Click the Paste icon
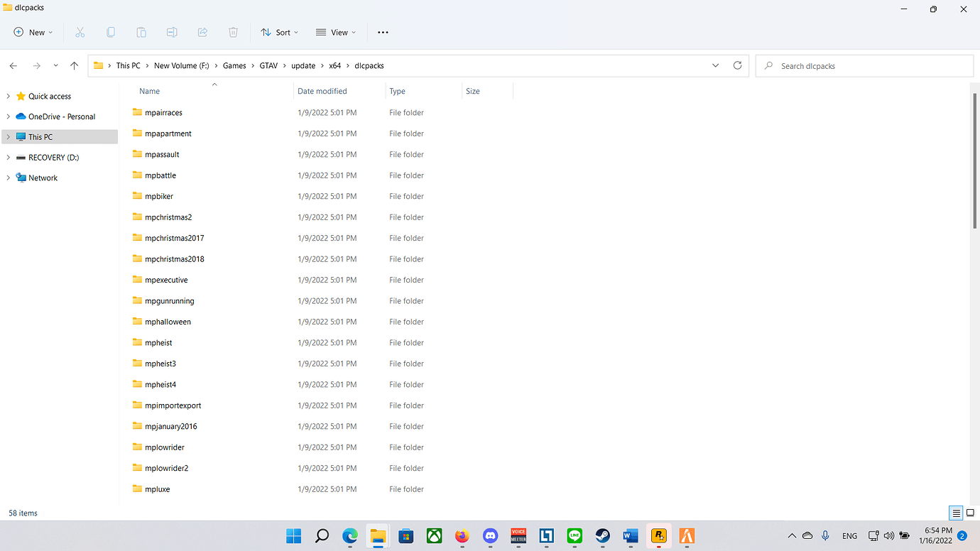 coord(141,32)
